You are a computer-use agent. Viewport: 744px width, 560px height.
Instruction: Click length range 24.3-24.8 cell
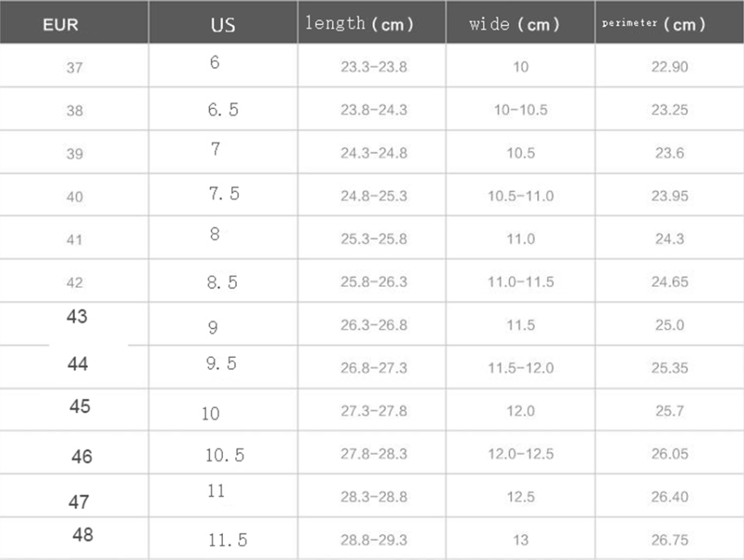coord(373,153)
